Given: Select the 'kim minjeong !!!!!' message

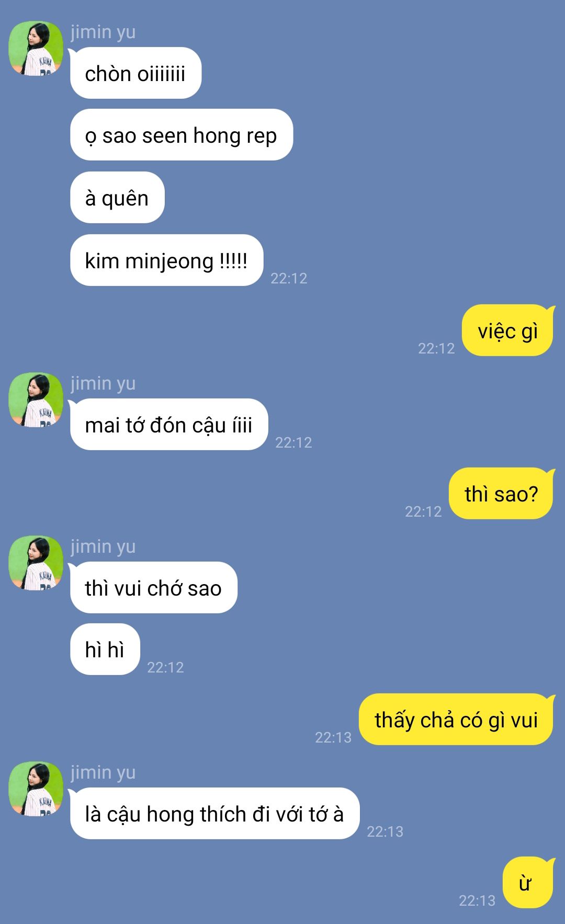Looking at the screenshot, I should (166, 260).
